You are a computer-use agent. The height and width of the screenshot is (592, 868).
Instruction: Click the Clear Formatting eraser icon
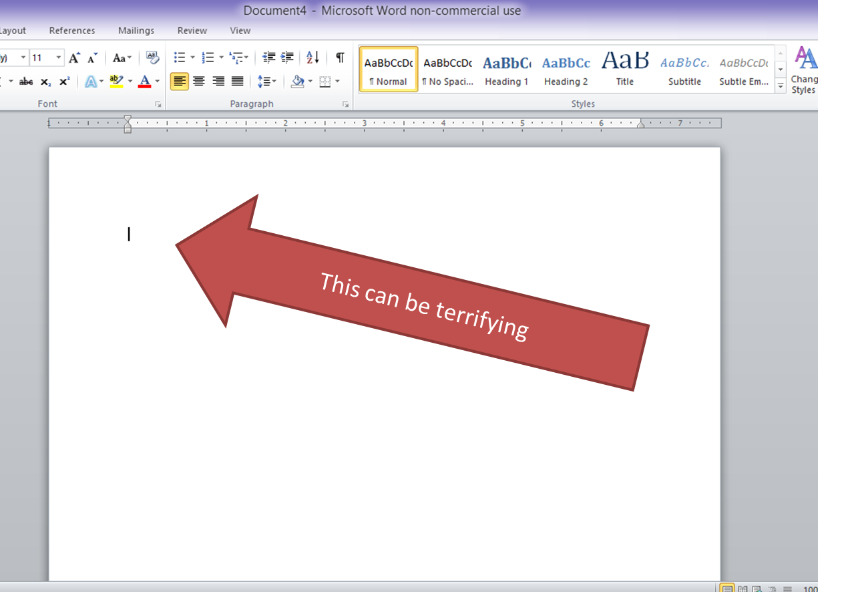coord(153,58)
